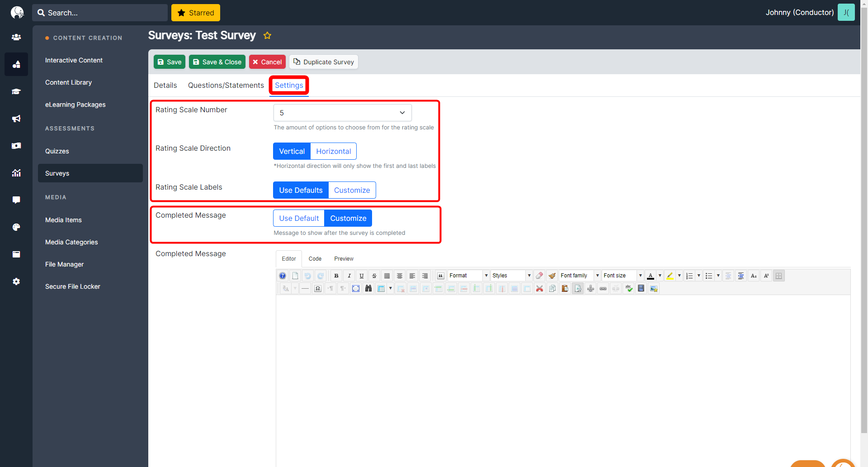The width and height of the screenshot is (868, 467).
Task: Insert link with chain icon
Action: tap(603, 288)
